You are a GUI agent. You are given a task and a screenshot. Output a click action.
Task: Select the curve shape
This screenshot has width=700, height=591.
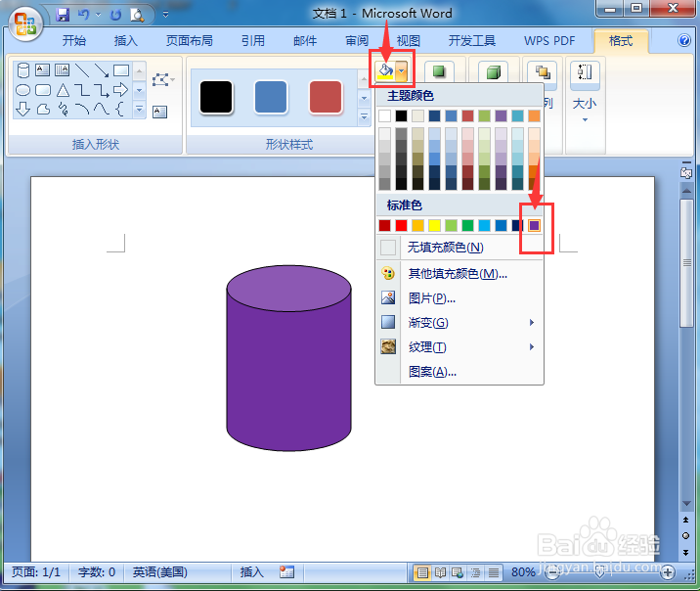(x=102, y=109)
